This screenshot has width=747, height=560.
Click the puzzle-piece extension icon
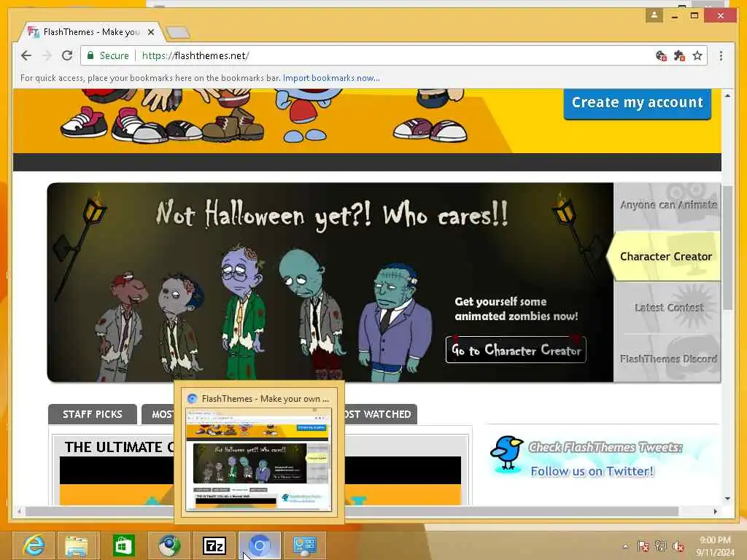coord(679,55)
